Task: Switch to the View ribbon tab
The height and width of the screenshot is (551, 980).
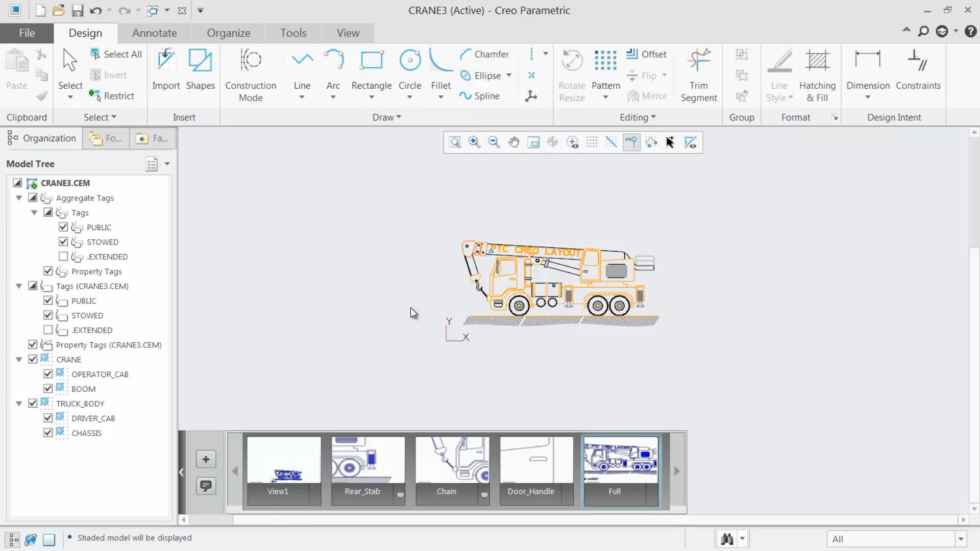Action: pyautogui.click(x=348, y=33)
